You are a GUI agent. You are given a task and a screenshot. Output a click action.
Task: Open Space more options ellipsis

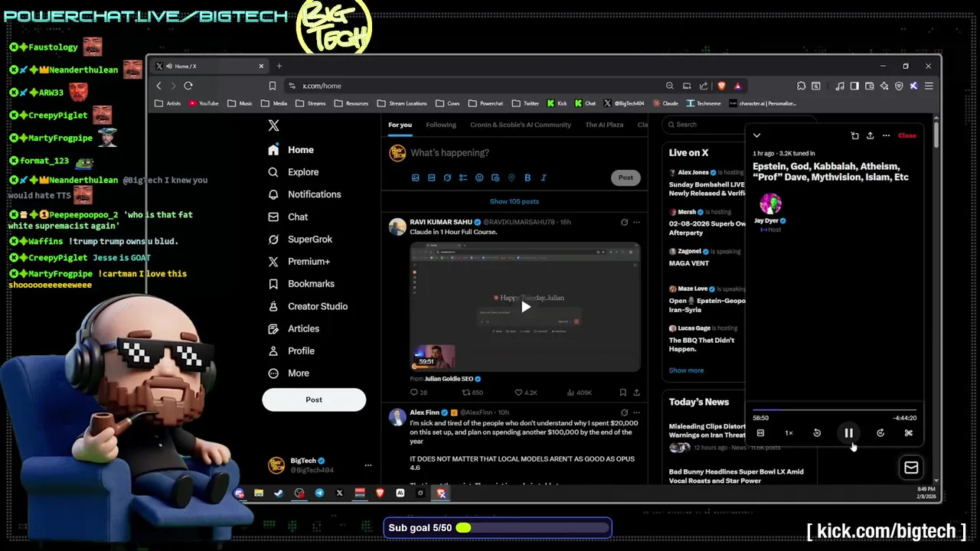point(886,135)
